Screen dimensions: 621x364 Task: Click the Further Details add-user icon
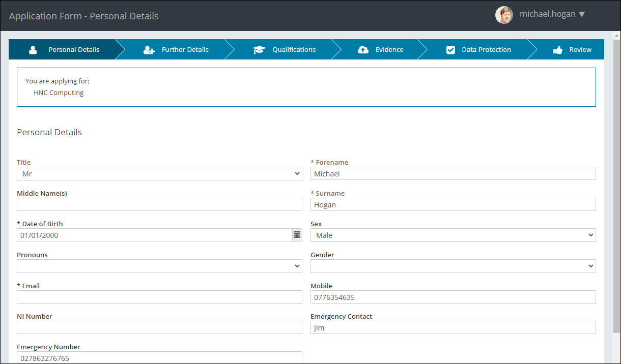[148, 49]
